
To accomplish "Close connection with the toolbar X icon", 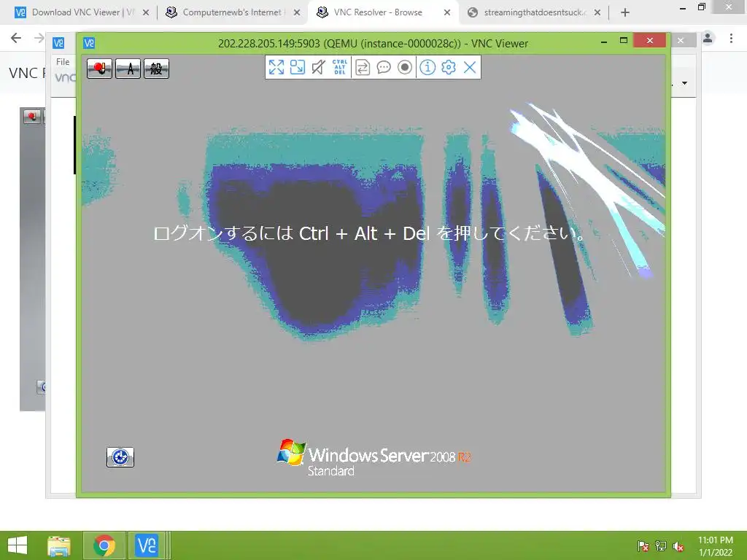I will (470, 67).
